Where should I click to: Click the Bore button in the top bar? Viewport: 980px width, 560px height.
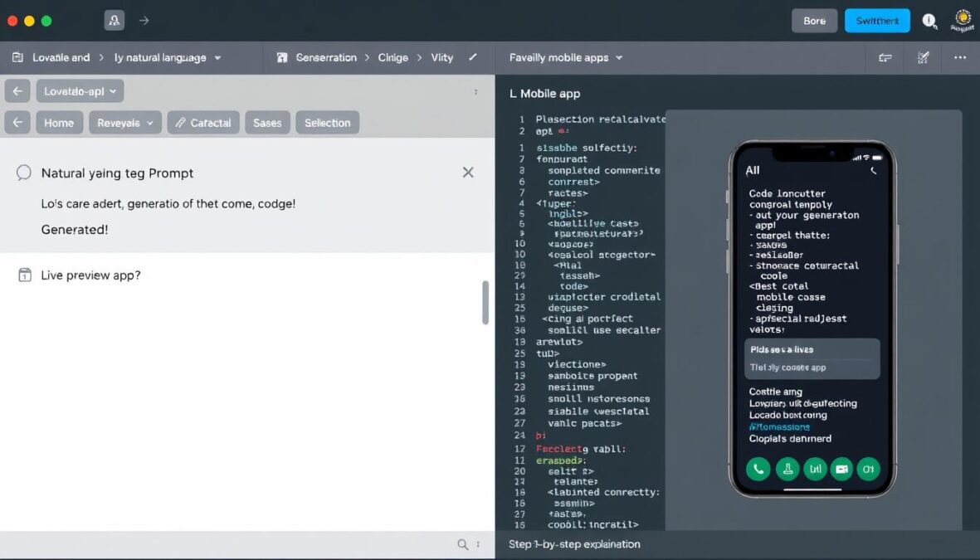(x=814, y=21)
